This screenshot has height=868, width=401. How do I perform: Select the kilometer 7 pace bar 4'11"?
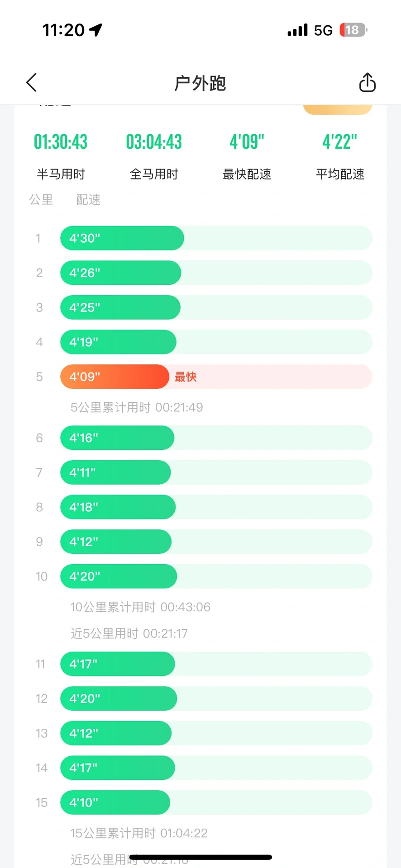tap(115, 472)
